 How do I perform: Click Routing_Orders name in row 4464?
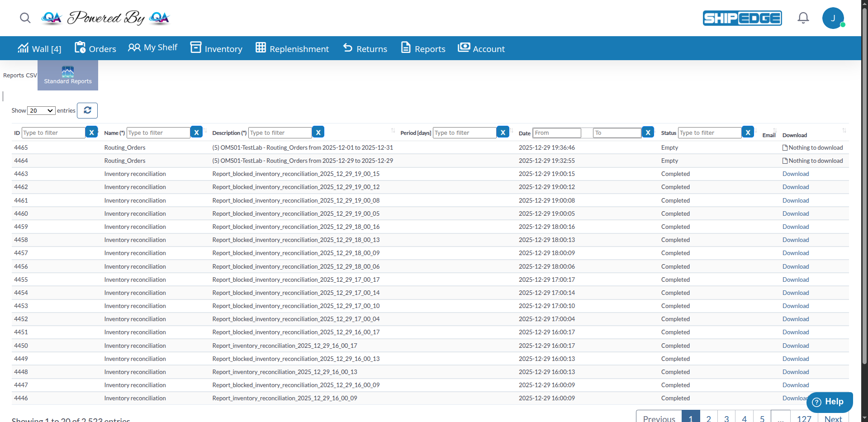coord(125,161)
